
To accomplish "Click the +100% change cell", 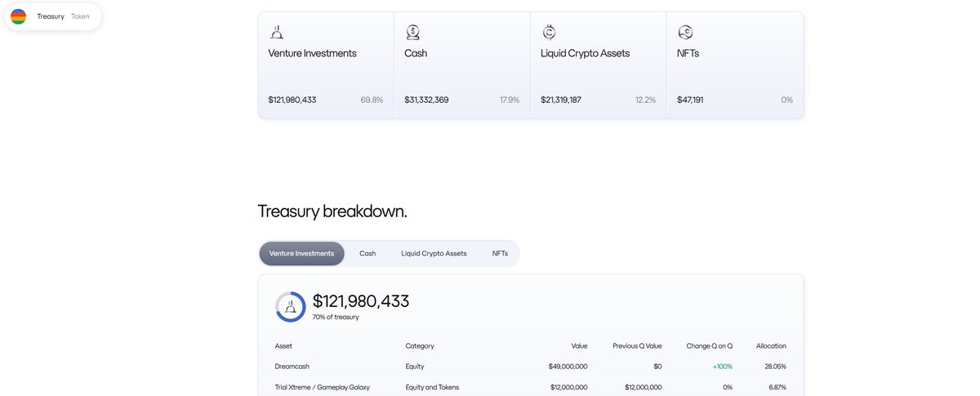I will 721,367.
